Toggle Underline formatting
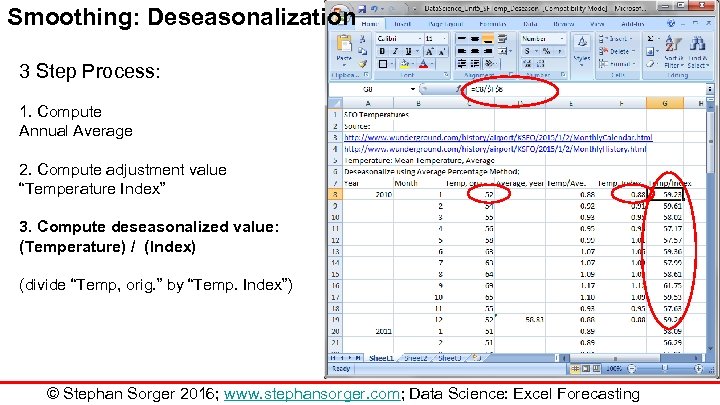Image resolution: width=720 pixels, height=405 pixels. (408, 52)
